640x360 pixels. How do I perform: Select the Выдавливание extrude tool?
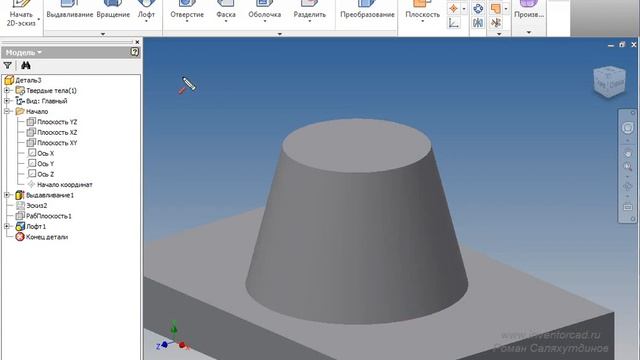pyautogui.click(x=70, y=11)
